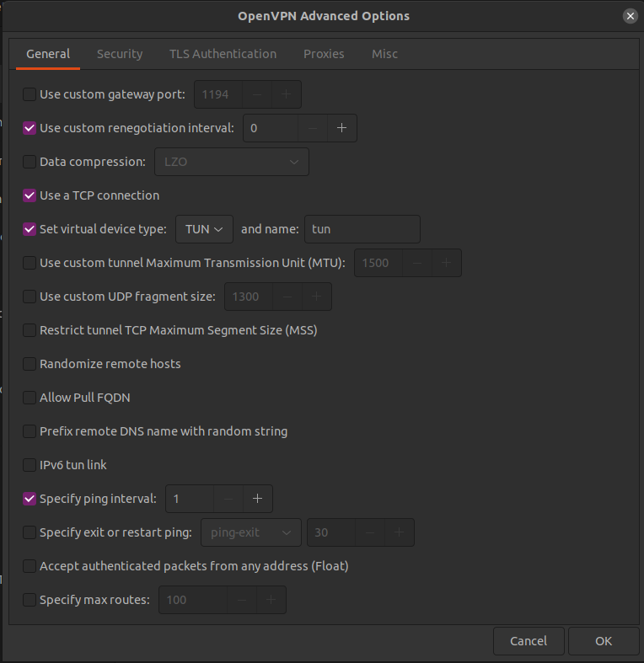644x663 pixels.
Task: Uncheck Specify ping interval
Action: (x=30, y=499)
